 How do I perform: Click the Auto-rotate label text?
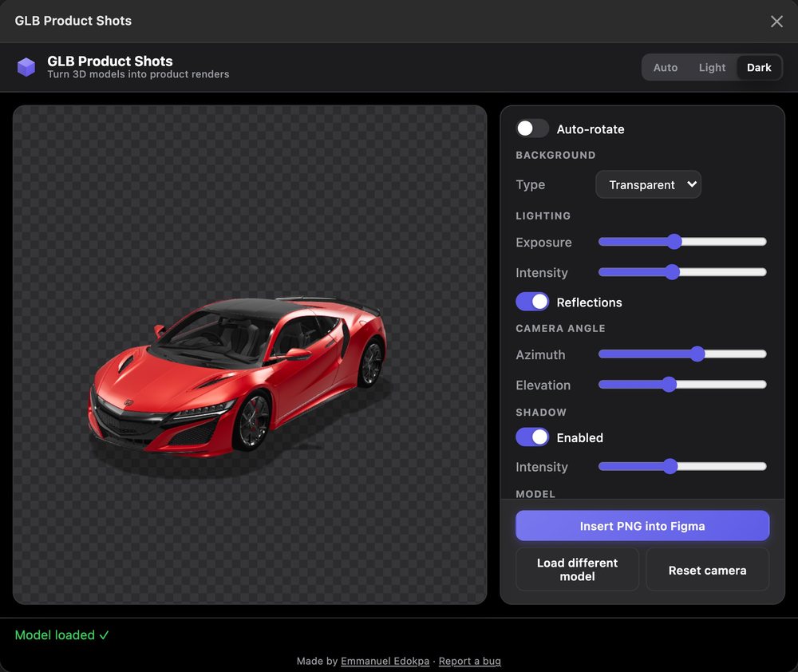(591, 128)
